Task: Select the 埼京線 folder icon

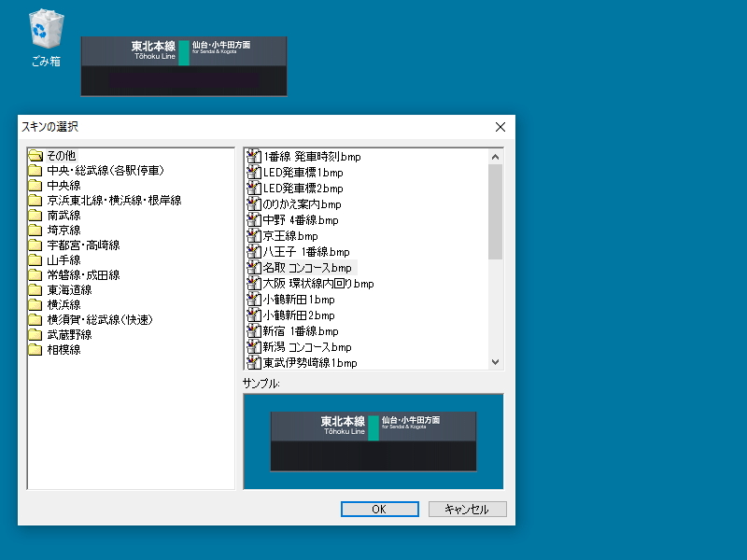Action: tap(35, 230)
